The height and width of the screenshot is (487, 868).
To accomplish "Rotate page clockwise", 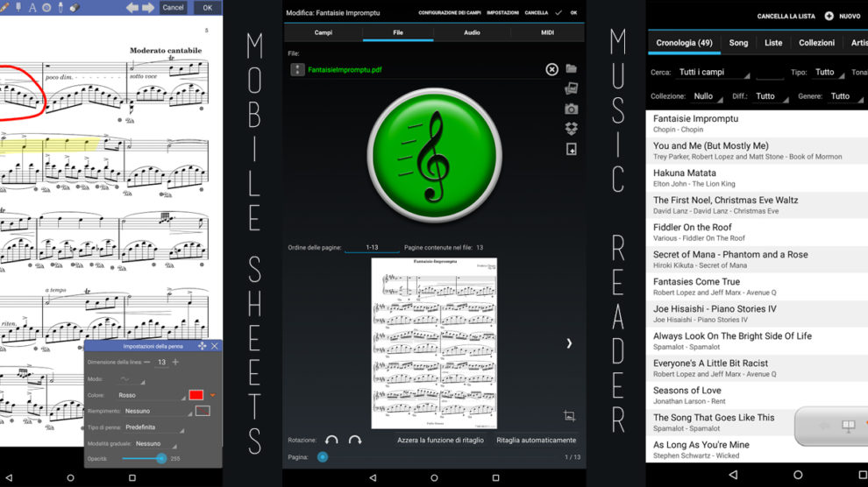I will click(x=355, y=440).
